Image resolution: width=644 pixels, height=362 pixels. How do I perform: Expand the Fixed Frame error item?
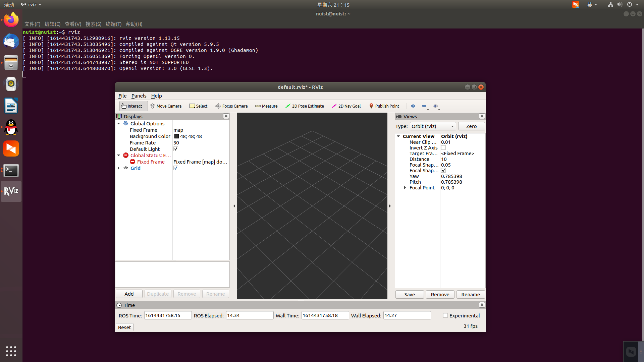click(151, 161)
